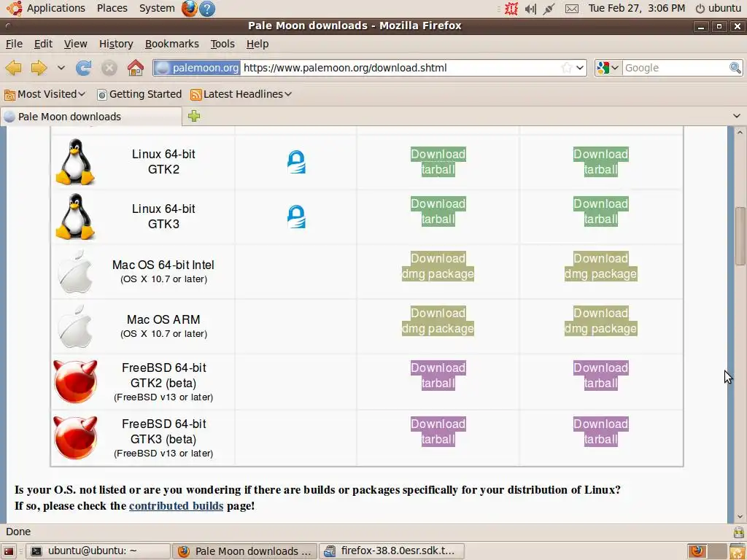
Task: Open the View menu
Action: tap(75, 44)
